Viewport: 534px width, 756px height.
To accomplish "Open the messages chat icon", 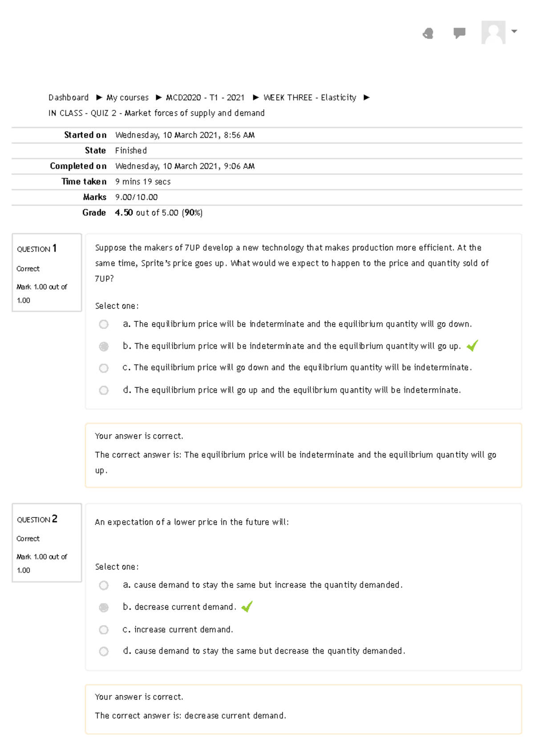I will pos(458,32).
